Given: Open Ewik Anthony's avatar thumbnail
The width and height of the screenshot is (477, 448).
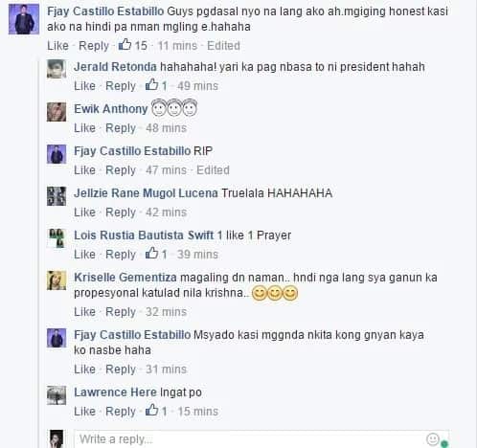Looking at the screenshot, I should coord(57,112).
